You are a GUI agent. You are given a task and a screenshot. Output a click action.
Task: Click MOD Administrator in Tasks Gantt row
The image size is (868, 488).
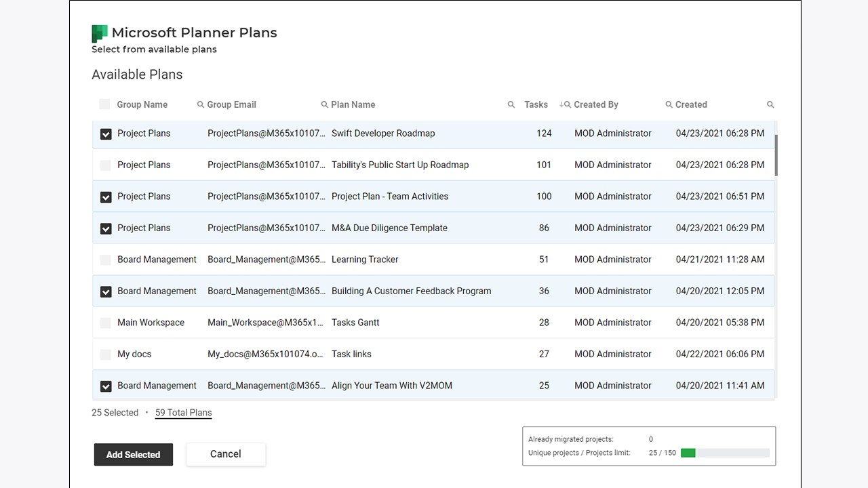613,323
